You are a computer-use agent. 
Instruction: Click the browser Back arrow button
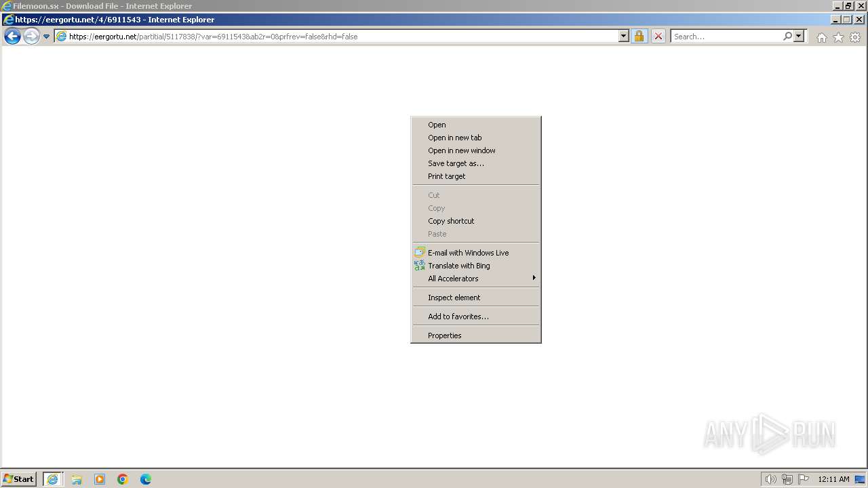point(12,37)
